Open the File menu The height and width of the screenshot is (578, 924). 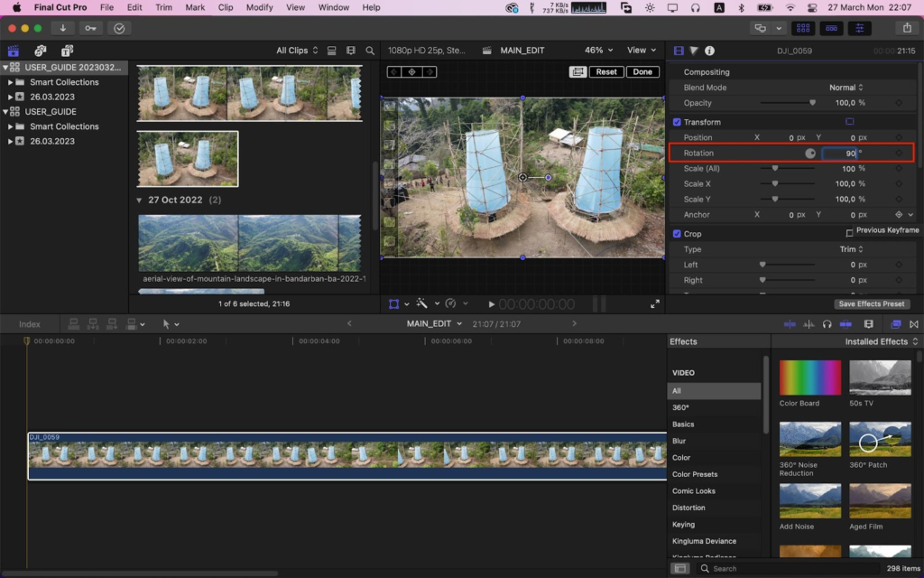click(106, 7)
